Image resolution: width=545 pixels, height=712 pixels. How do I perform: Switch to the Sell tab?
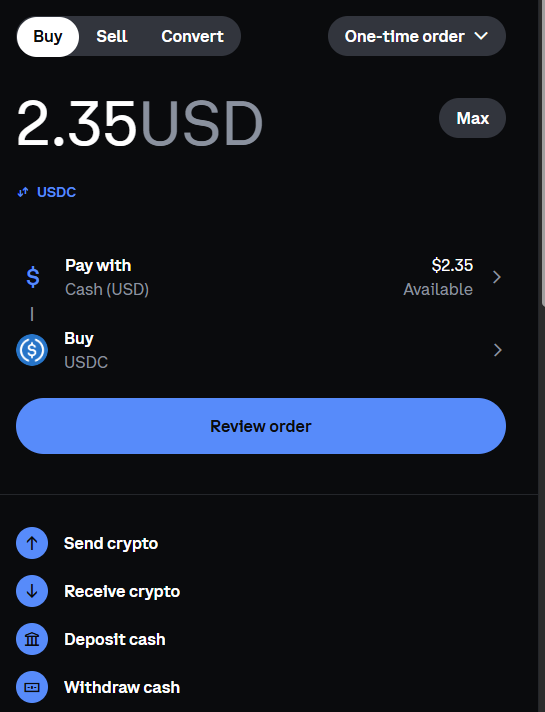[112, 36]
